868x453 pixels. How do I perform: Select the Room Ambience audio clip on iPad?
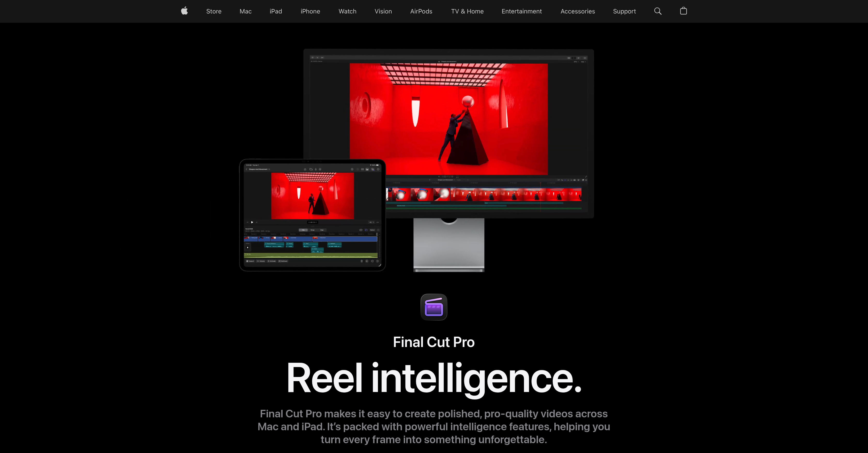(274, 245)
